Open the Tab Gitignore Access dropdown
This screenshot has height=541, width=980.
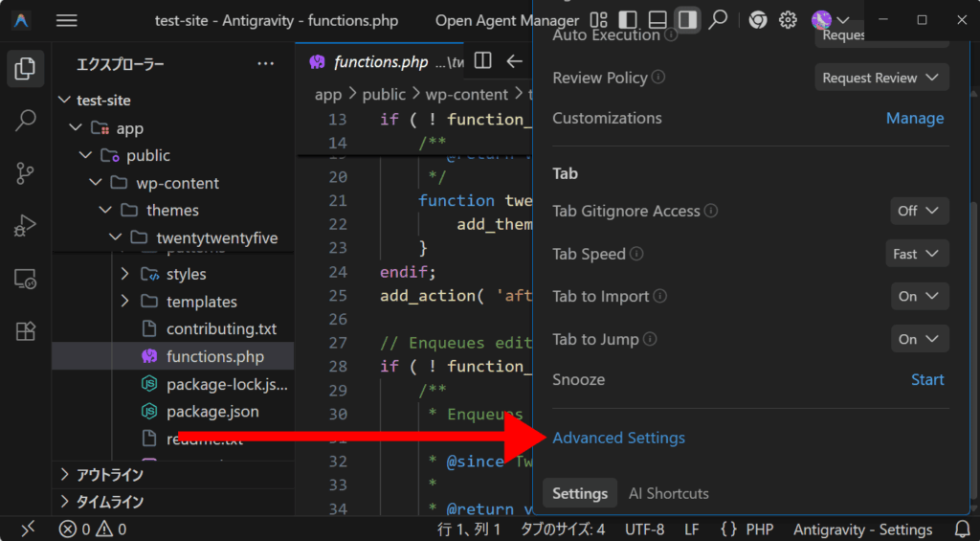(x=919, y=211)
